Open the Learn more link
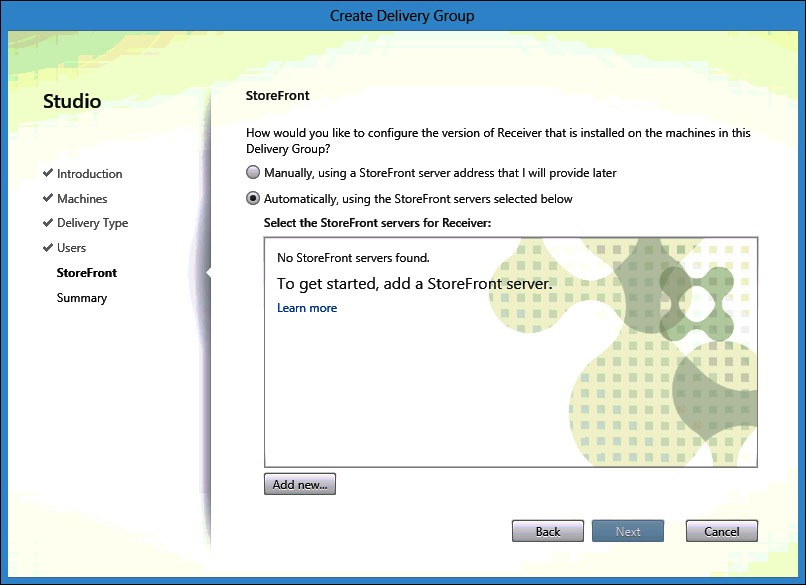The height and width of the screenshot is (585, 806). (307, 308)
